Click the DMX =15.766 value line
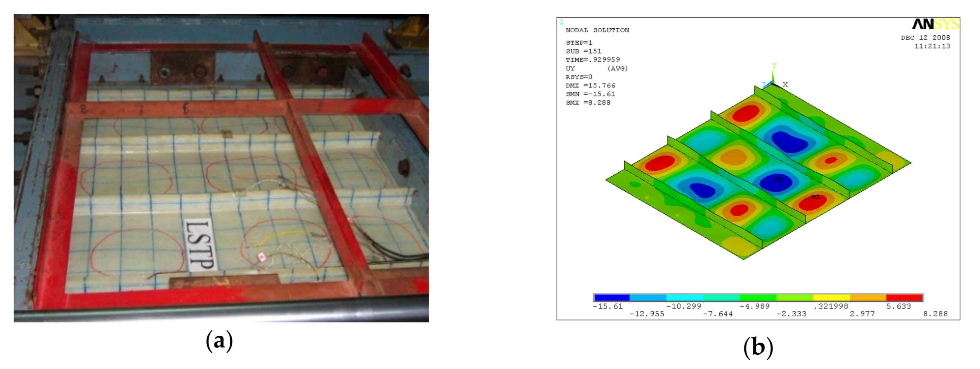Viewport: 980px width, 369px height. 590,86
